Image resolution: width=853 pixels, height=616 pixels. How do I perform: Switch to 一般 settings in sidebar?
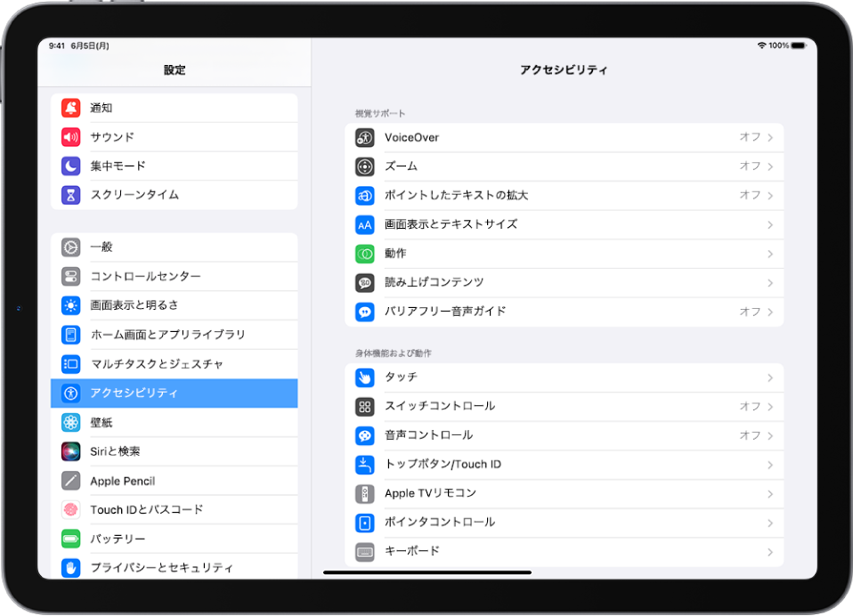click(x=175, y=247)
